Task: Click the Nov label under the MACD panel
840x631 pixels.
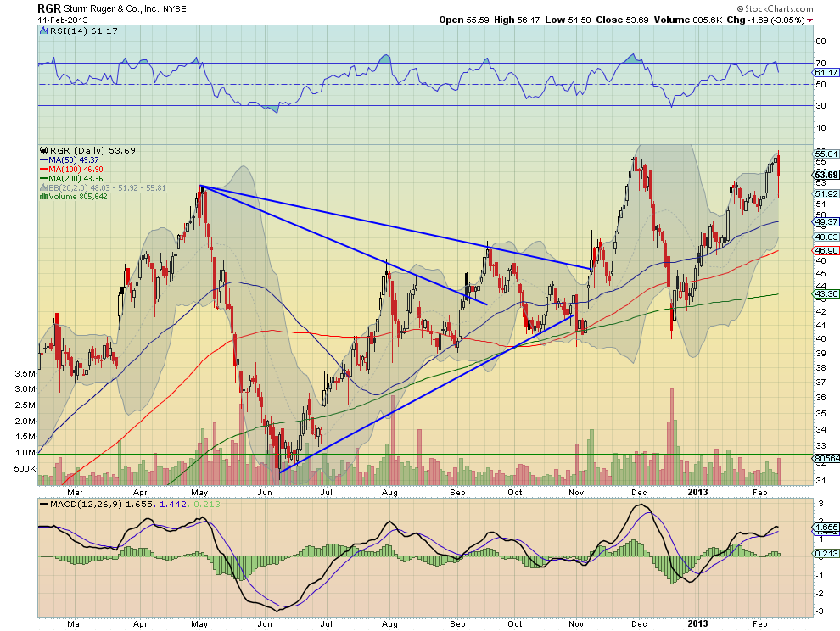Action: [576, 624]
